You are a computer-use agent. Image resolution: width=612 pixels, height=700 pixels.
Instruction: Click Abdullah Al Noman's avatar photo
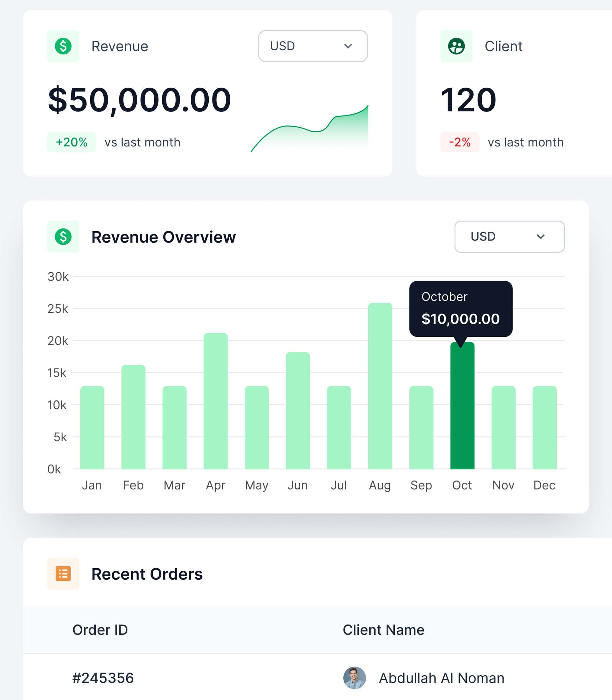pos(355,678)
